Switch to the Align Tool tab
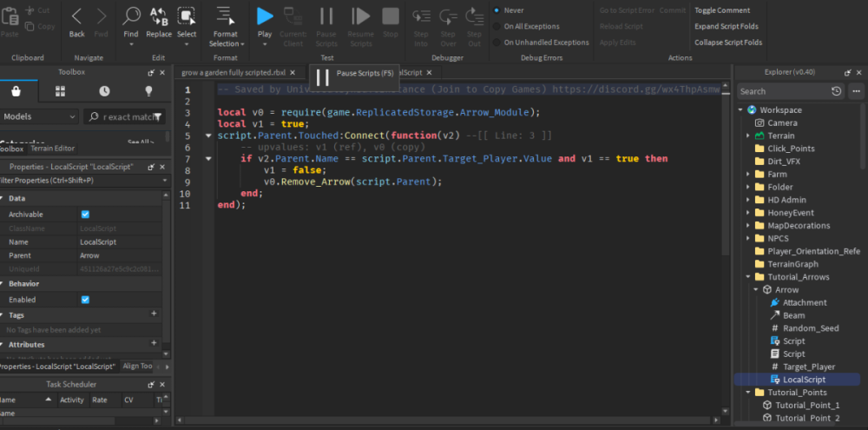 pyautogui.click(x=137, y=367)
